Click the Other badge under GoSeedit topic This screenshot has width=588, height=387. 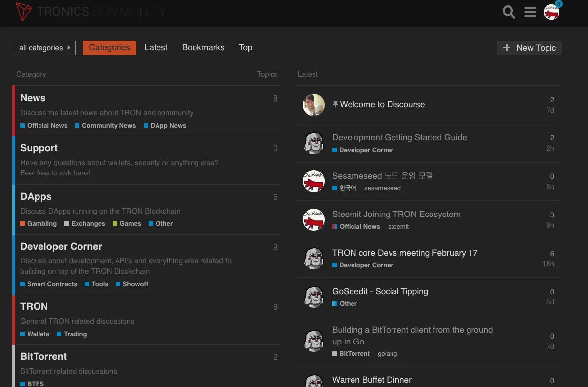coord(345,303)
